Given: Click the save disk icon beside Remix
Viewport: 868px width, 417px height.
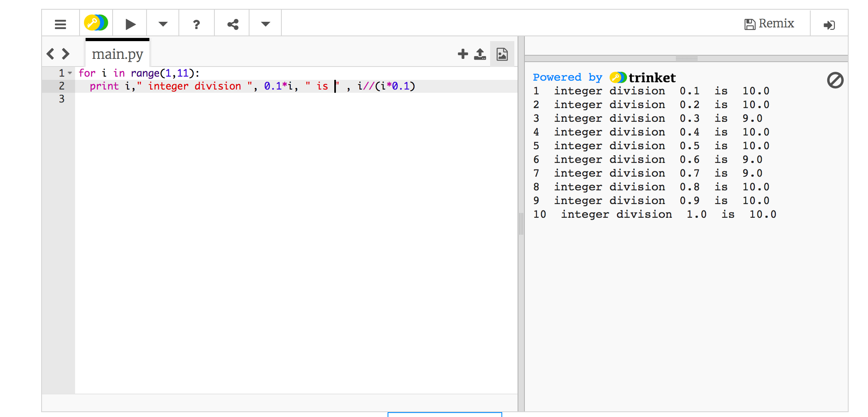Looking at the screenshot, I should click(750, 23).
